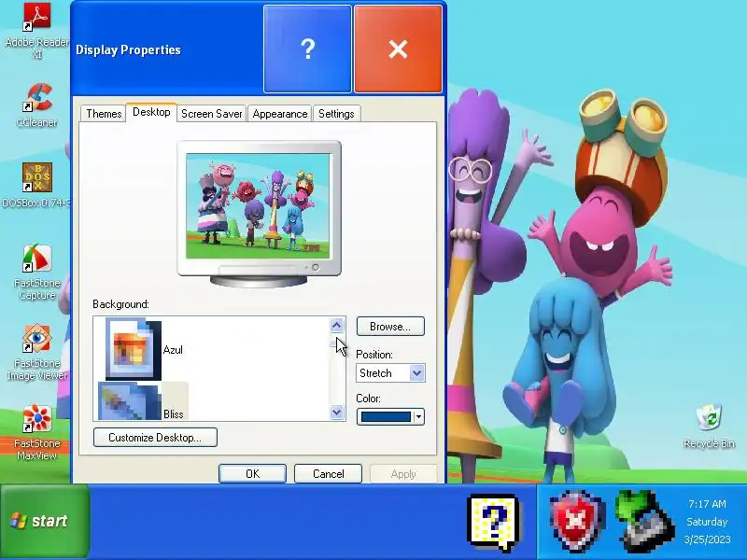Click the Help question mark tray icon

(495, 523)
